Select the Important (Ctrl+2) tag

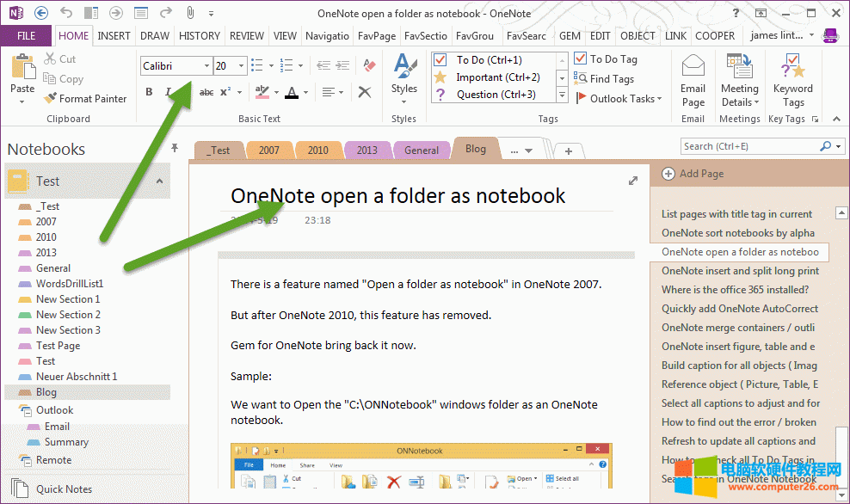499,78
